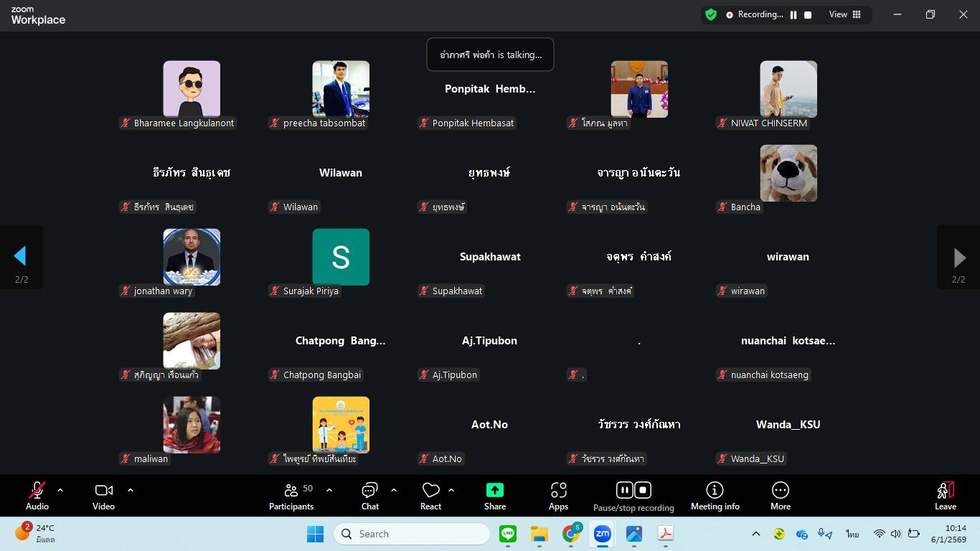Expand audio options arrow next to Audio

tap(60, 491)
